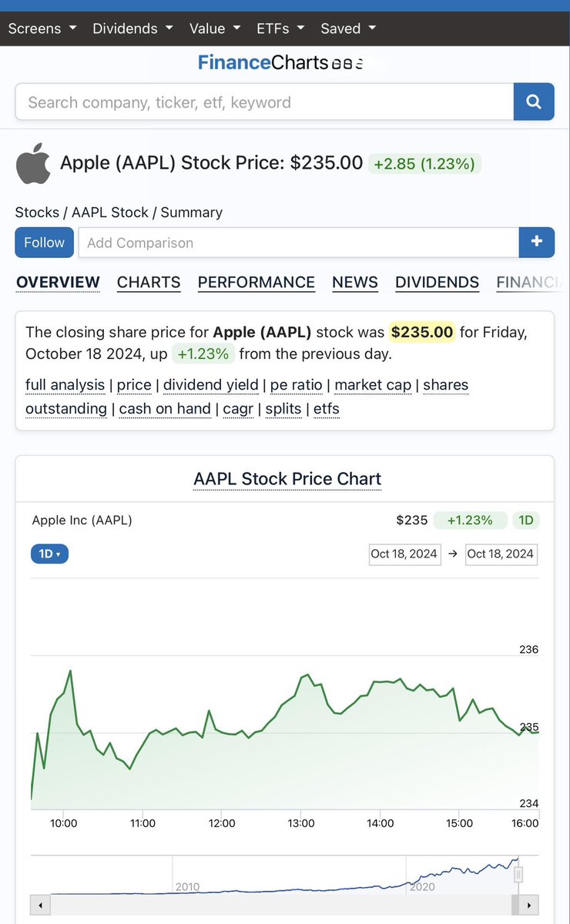Screen dimensions: 570x924
Task: Open the full analysis link
Action: tap(65, 385)
